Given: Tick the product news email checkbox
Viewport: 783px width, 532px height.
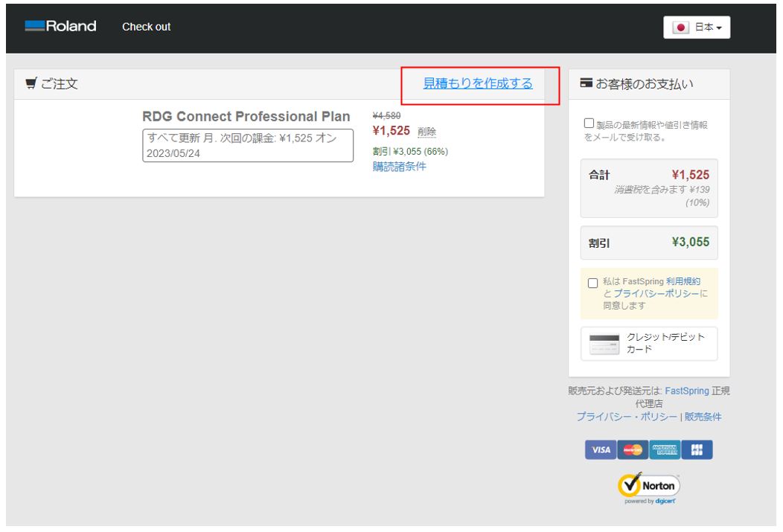Looking at the screenshot, I should pyautogui.click(x=589, y=123).
